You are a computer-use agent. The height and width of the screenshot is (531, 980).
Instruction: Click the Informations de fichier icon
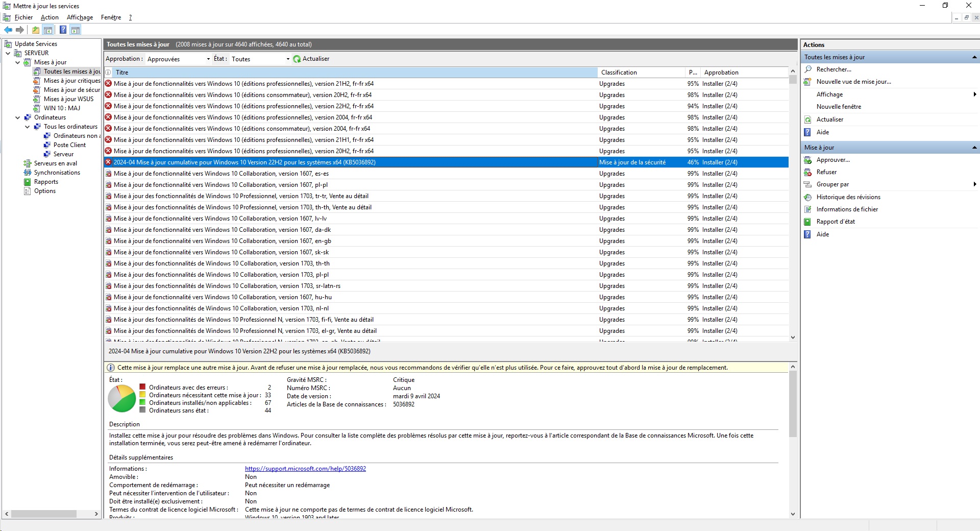(x=808, y=209)
